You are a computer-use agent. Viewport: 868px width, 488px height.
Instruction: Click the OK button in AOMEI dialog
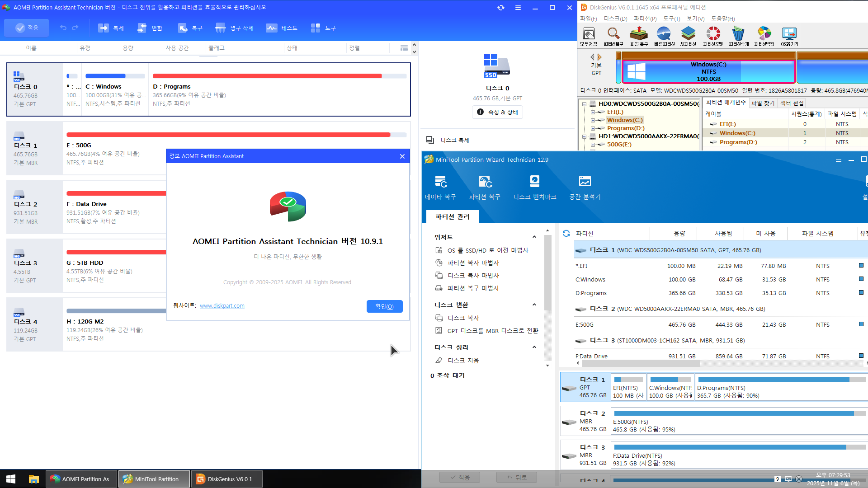(384, 306)
